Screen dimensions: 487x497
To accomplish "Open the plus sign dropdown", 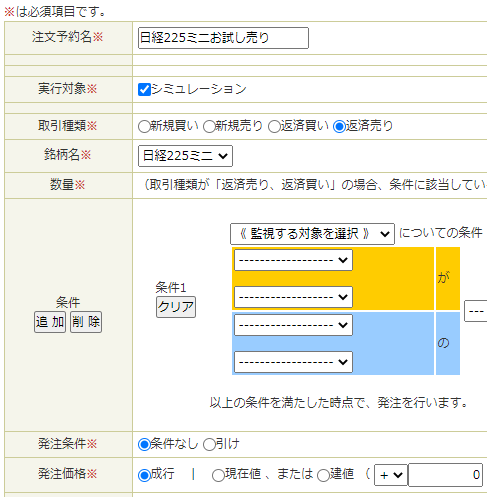I will [391, 475].
